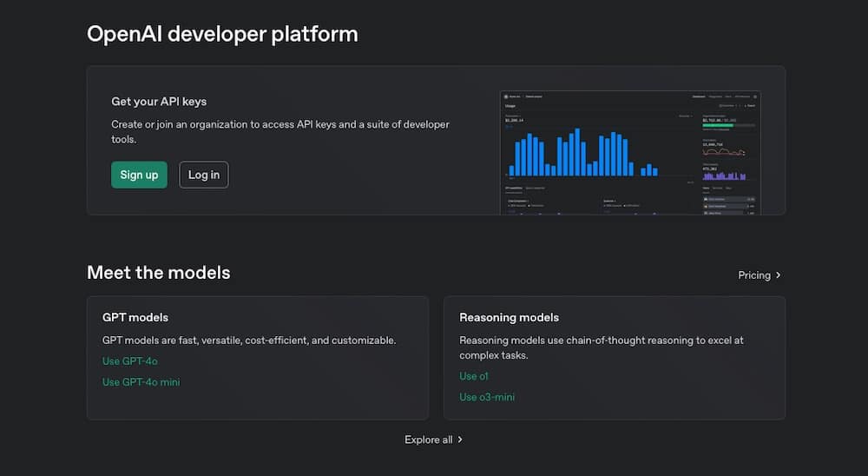Click the settings gear icon in dashboard preview
868x476 pixels.
click(755, 96)
